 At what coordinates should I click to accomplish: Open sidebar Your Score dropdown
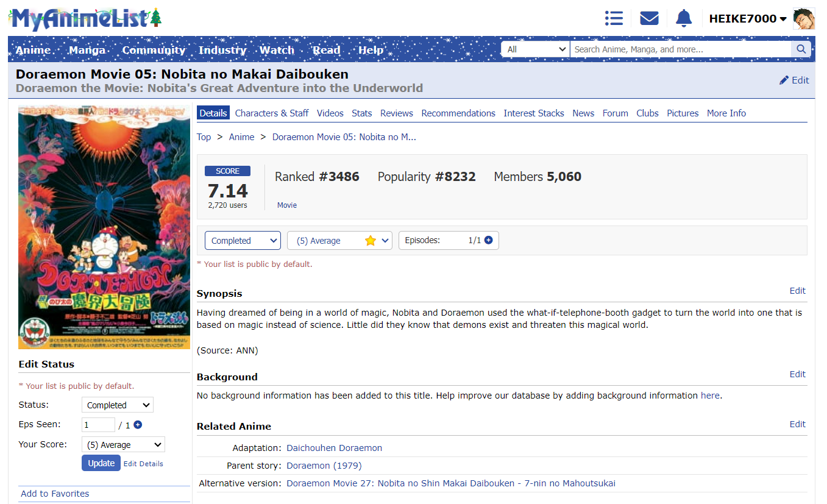[123, 445]
